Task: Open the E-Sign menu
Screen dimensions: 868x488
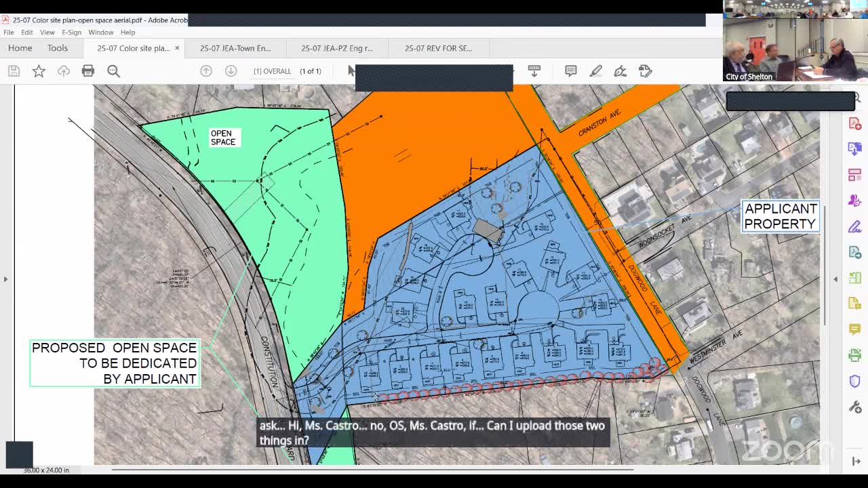Action: pyautogui.click(x=71, y=33)
